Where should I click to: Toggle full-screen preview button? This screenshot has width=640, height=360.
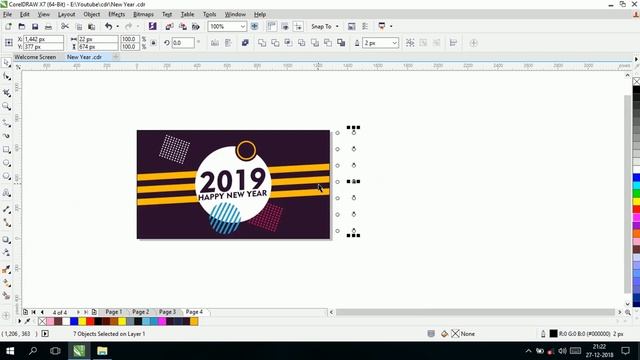tap(254, 27)
